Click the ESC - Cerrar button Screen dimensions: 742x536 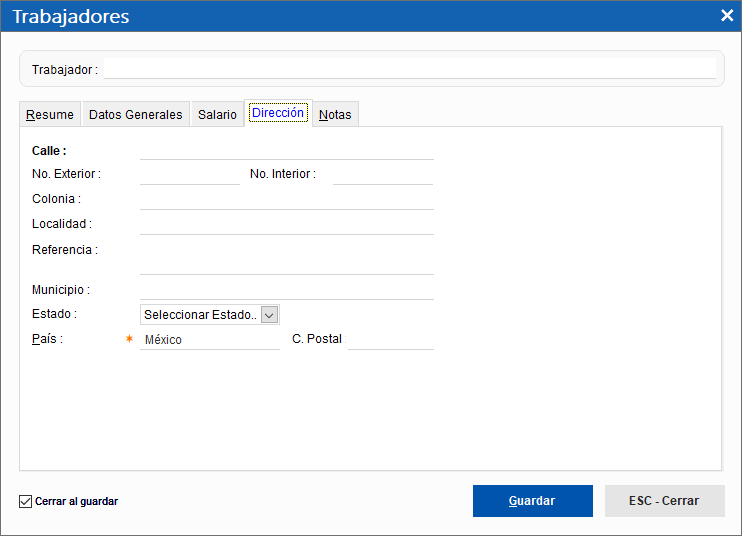pyautogui.click(x=664, y=501)
